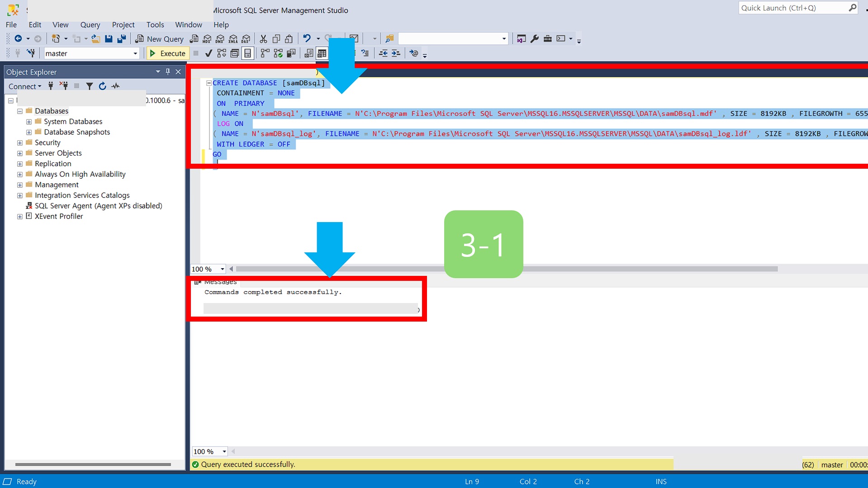
Task: Click the Change Connection icon
Action: [31, 53]
